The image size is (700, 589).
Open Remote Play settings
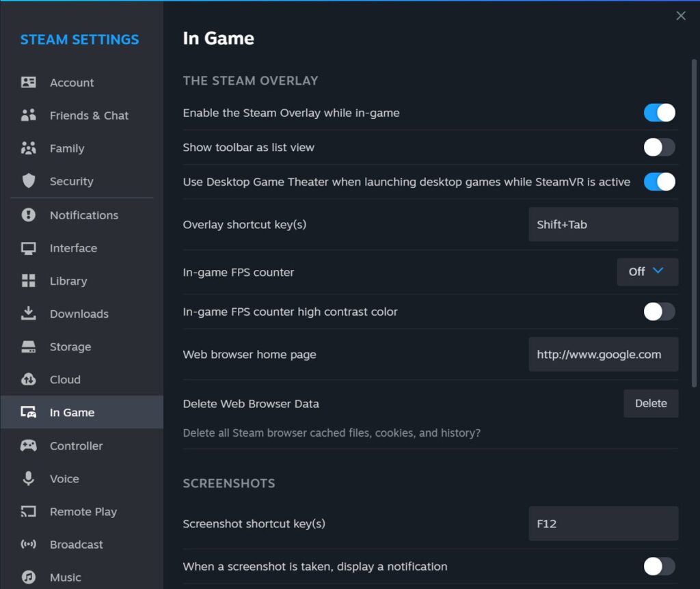click(x=82, y=511)
